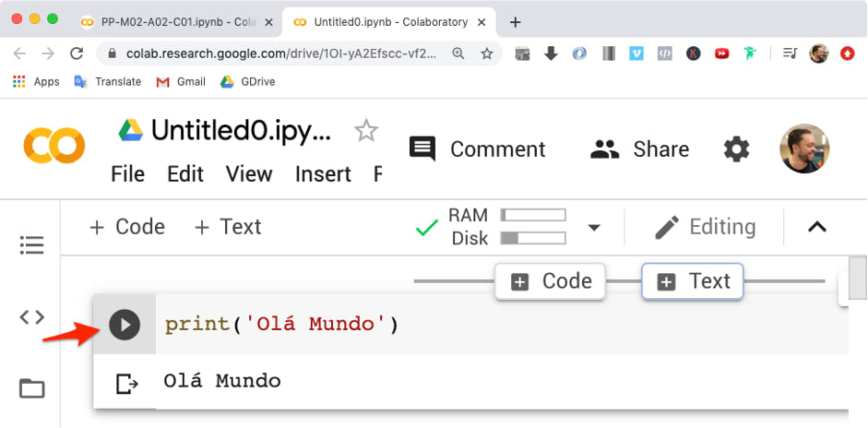Click the notebook title Untitled0.ipynb
Screen dimensions: 868x428
pos(241,131)
